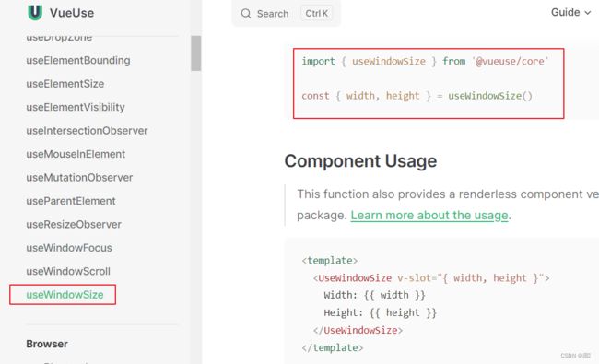This screenshot has height=364, width=599.
Task: Click the VueUse green logo icon
Action: pyautogui.click(x=35, y=12)
